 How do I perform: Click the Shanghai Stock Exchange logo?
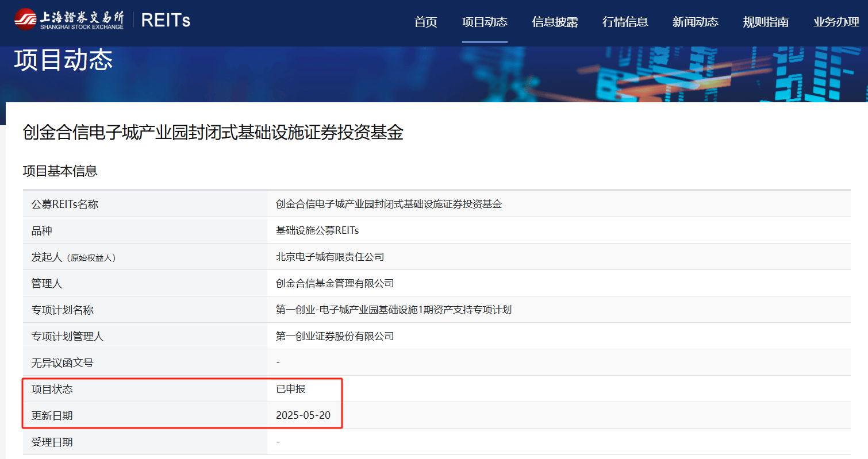pos(69,20)
